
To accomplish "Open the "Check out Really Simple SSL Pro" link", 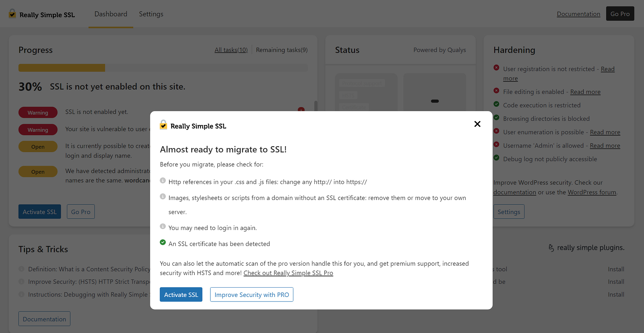I will pos(289,273).
